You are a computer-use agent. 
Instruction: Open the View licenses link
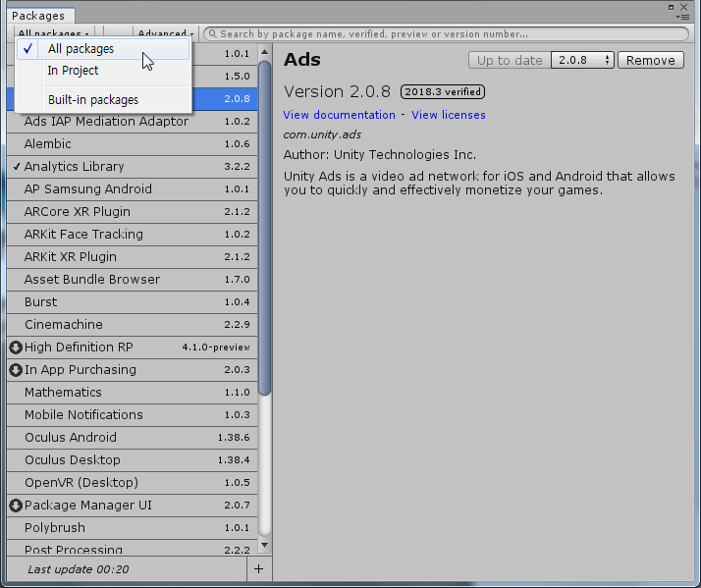click(x=449, y=115)
